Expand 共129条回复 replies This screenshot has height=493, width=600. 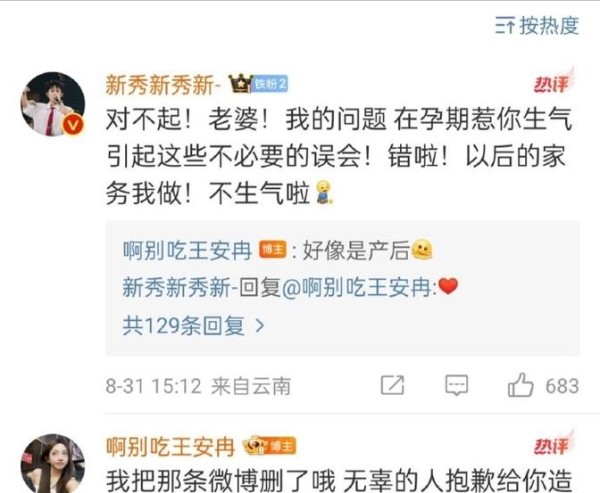click(x=193, y=326)
